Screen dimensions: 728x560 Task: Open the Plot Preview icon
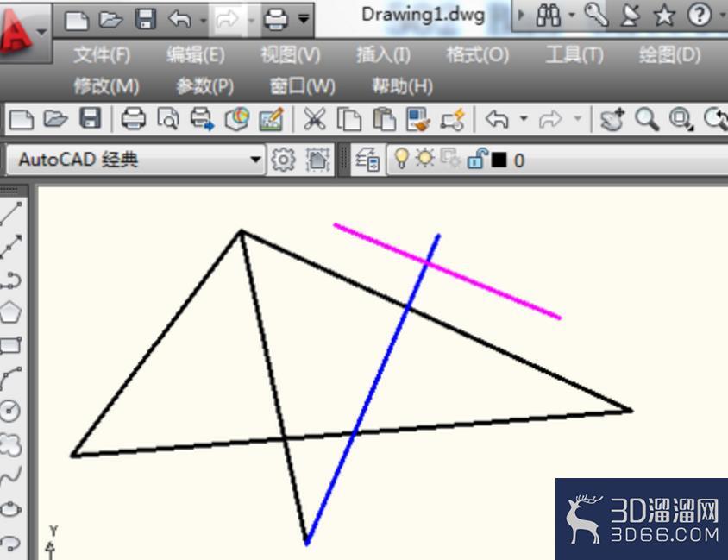[x=167, y=119]
